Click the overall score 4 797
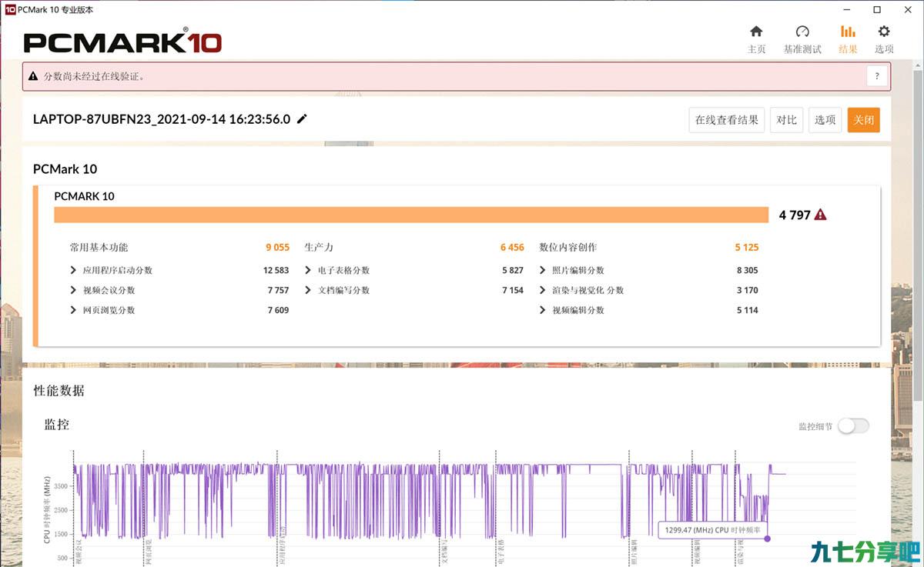The width and height of the screenshot is (924, 567). 795,215
